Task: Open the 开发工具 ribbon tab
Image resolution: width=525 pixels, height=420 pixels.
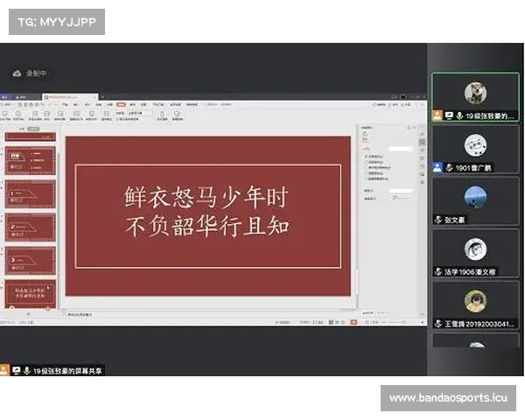Action: [x=158, y=104]
